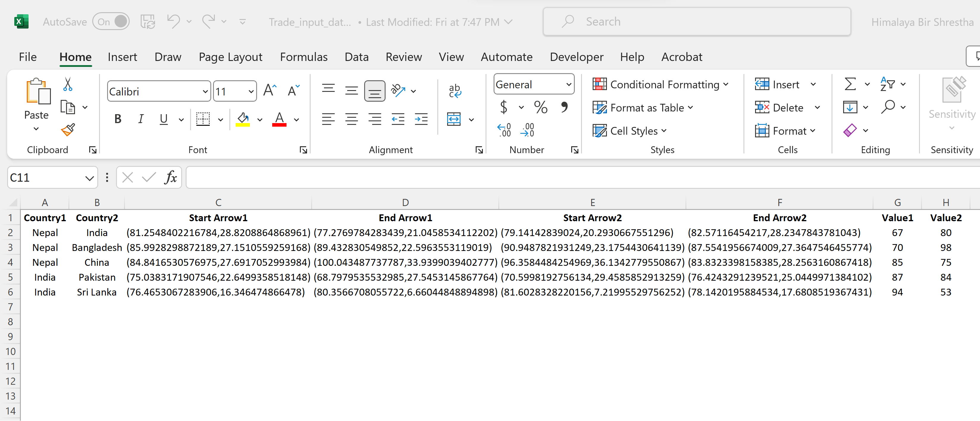Switch to the Formulas tab

coord(303,57)
